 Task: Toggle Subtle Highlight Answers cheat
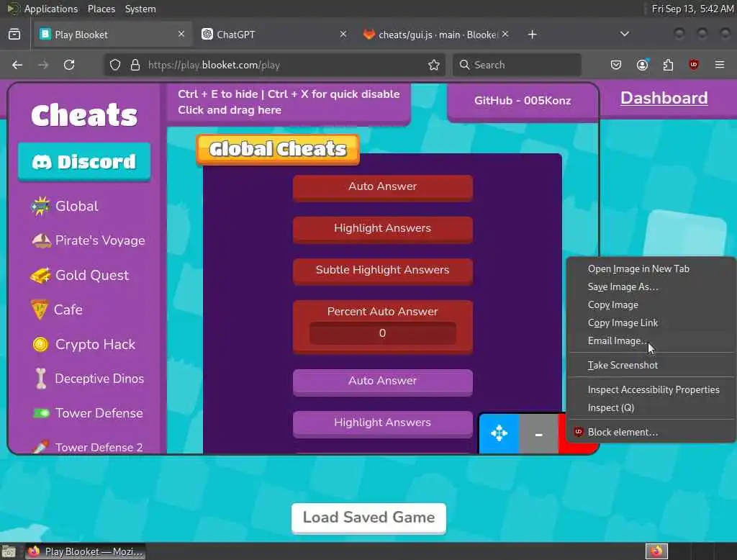click(x=383, y=271)
